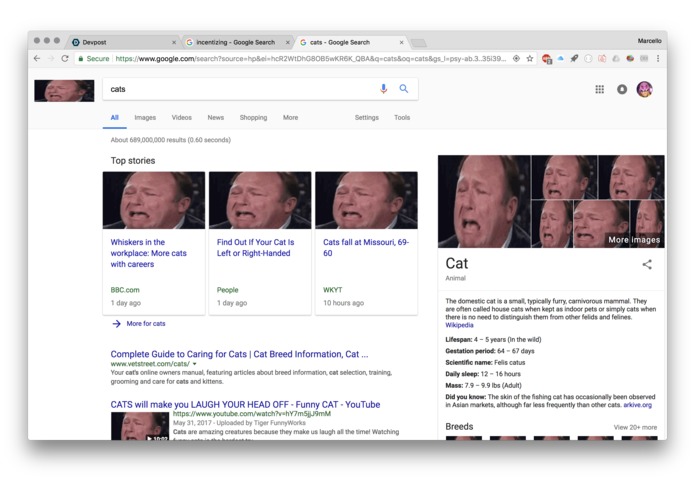The image size is (695, 494).
Task: Click View 20+ more breeds
Action: point(635,427)
